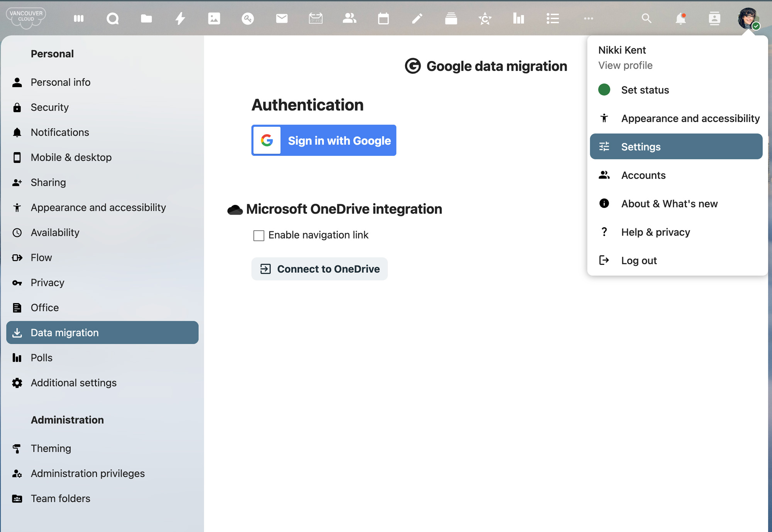Open the Mail app (envelope icon)
Viewport: 772px width, 532px height.
282,18
